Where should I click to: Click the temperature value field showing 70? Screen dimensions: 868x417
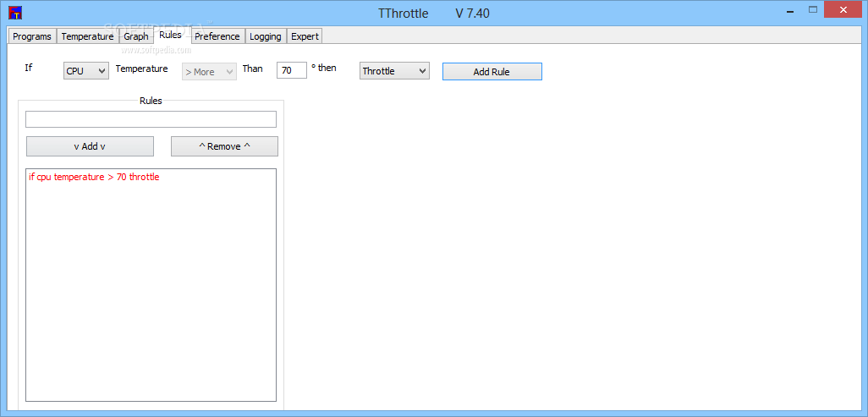point(292,70)
